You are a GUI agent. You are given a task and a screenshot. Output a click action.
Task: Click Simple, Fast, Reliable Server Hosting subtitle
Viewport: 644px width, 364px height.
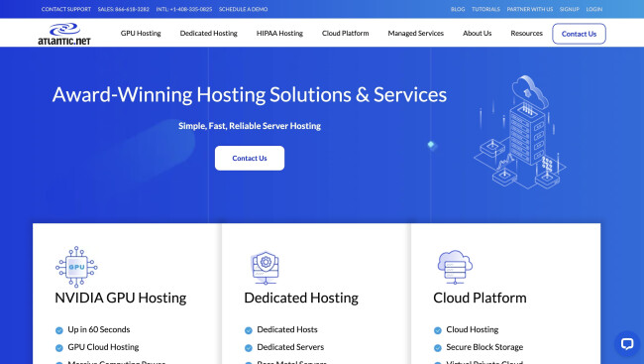pos(250,126)
